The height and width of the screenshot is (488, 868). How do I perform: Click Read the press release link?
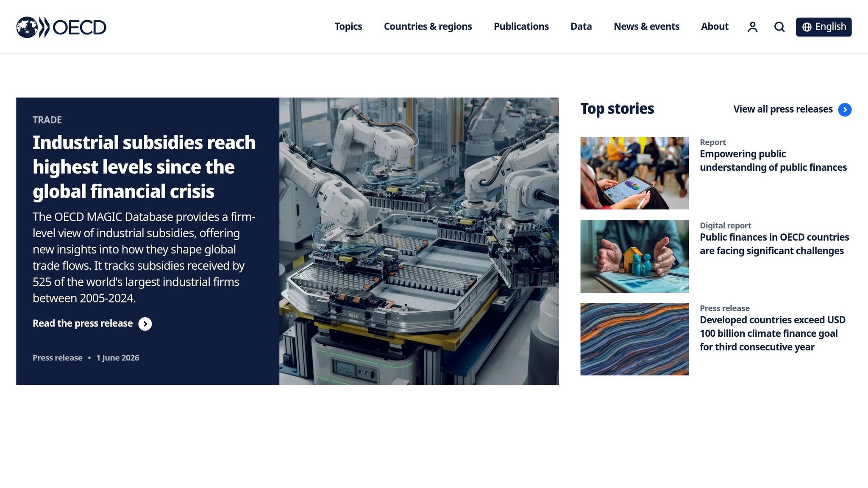tap(83, 324)
